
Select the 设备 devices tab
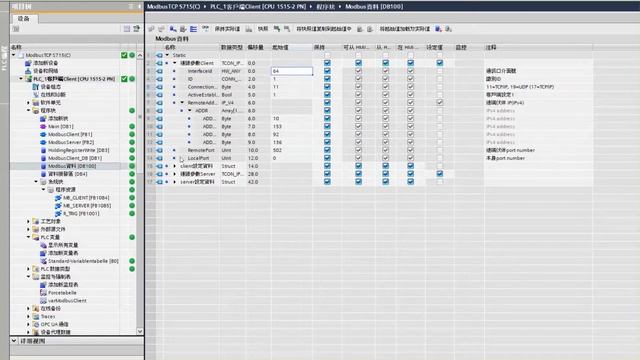24,19
